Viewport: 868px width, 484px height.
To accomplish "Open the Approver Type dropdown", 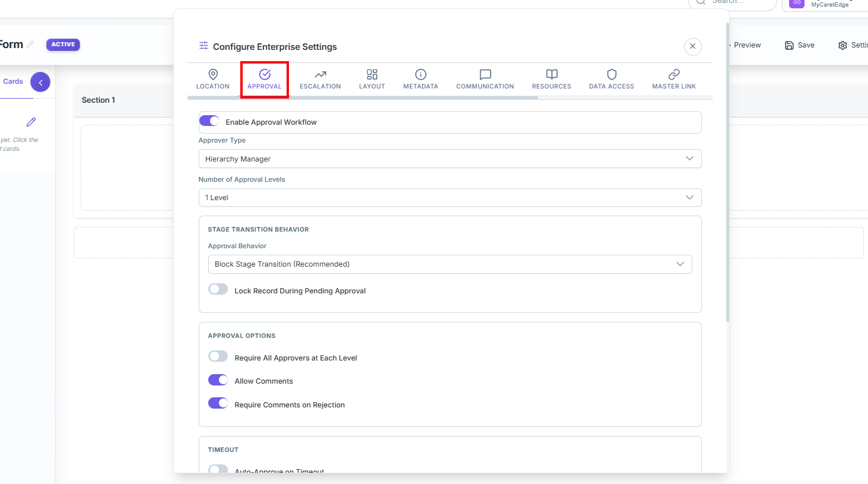I will (450, 159).
